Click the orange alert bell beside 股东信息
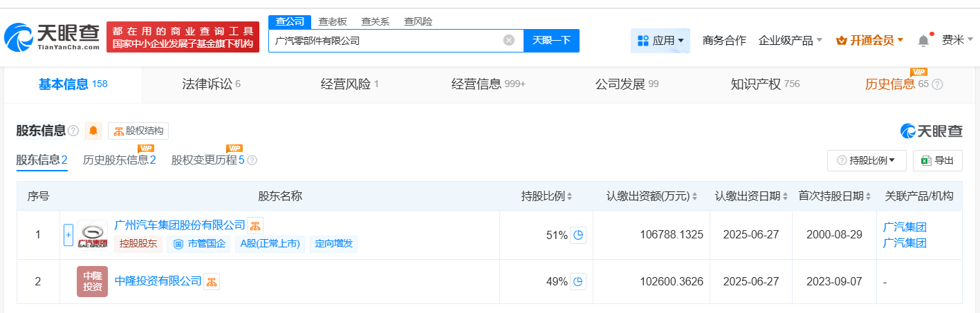 coord(93,131)
